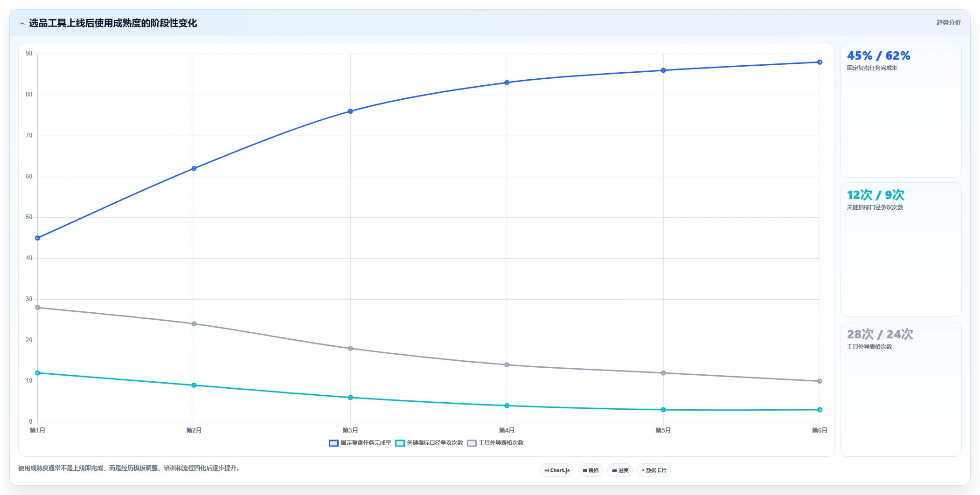Viewport: 980px width, 495px height.
Task: Click the 第2月 x-axis label
Action: [x=194, y=430]
